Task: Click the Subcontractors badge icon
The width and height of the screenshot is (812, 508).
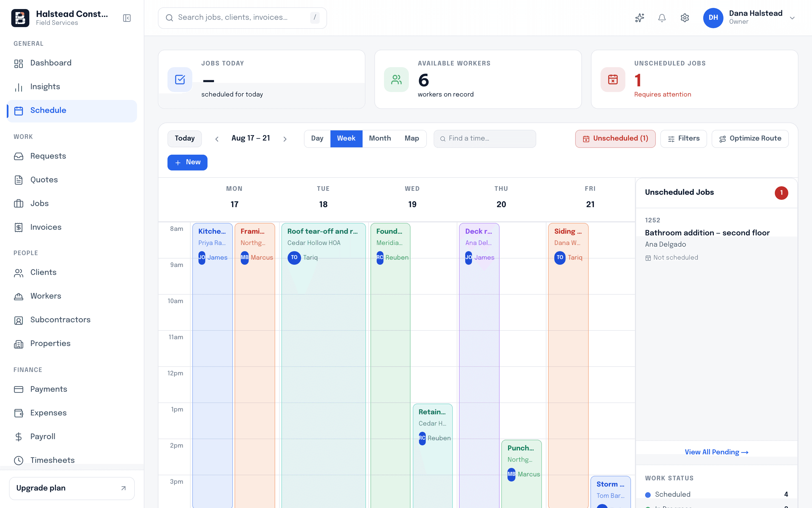Action: pos(18,320)
